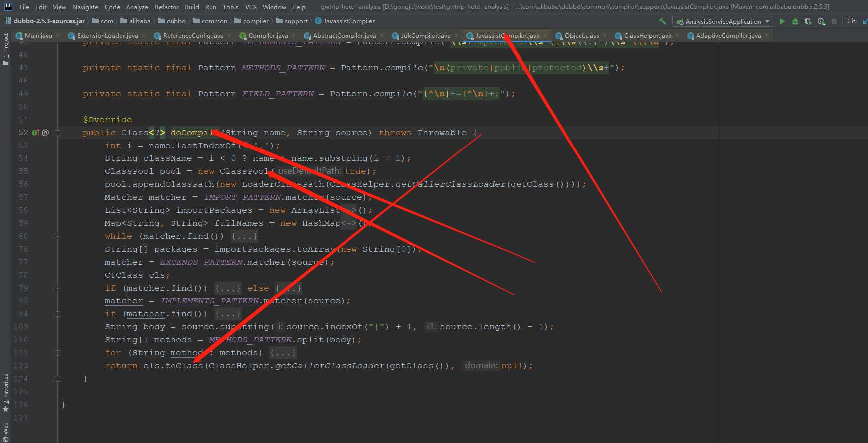Expand the folded for loop at line 111
The width and height of the screenshot is (868, 443).
point(57,353)
